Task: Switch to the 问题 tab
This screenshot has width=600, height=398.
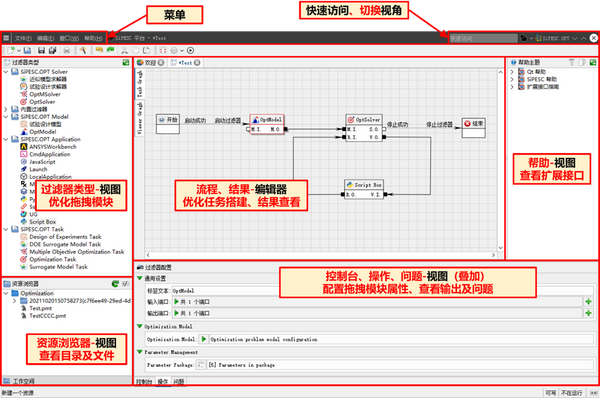Action: pyautogui.click(x=179, y=381)
